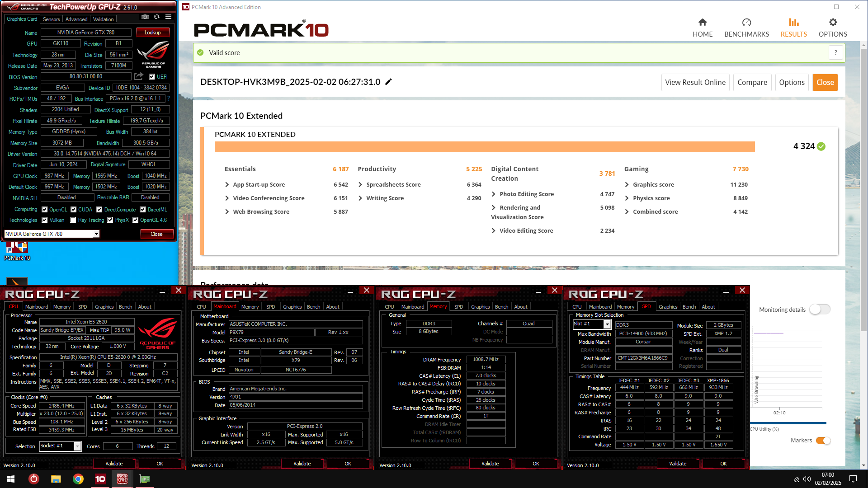Open CPU-Z memory Slot #1 dropdown
The height and width of the screenshot is (488, 868).
click(x=607, y=324)
